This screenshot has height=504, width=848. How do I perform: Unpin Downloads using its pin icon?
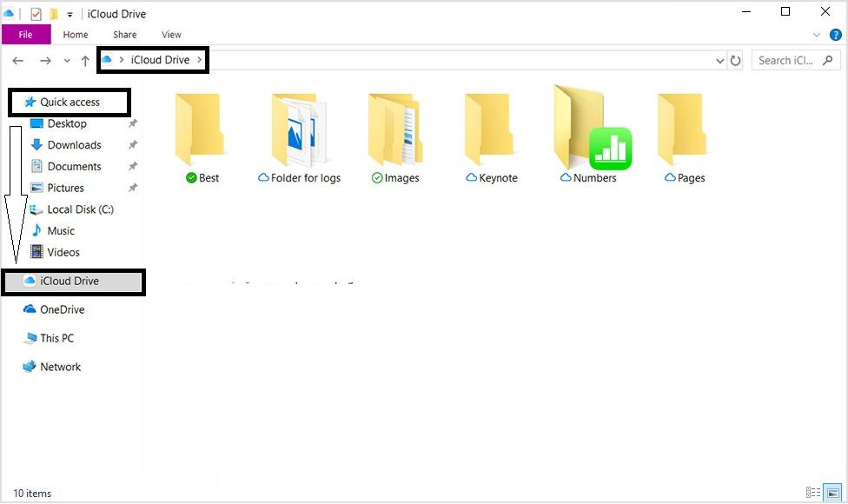click(x=132, y=145)
